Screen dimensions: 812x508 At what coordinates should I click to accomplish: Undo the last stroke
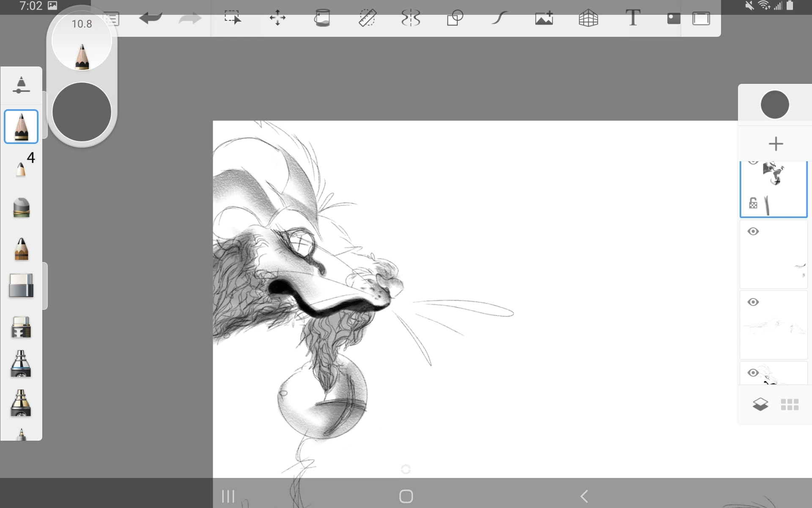tap(151, 18)
